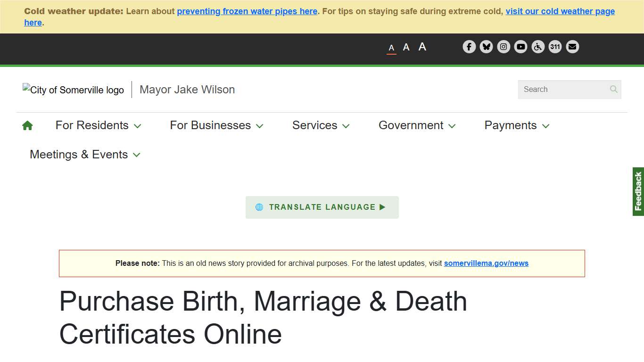This screenshot has width=644, height=362.
Task: Click the Translate Language button
Action: [322, 207]
